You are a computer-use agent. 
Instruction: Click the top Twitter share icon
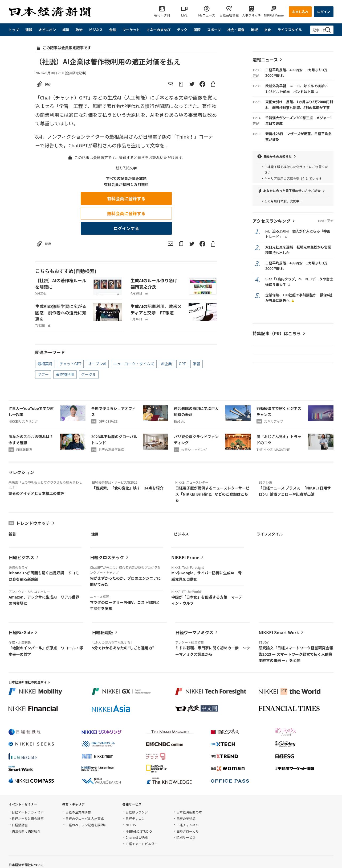pos(192,84)
